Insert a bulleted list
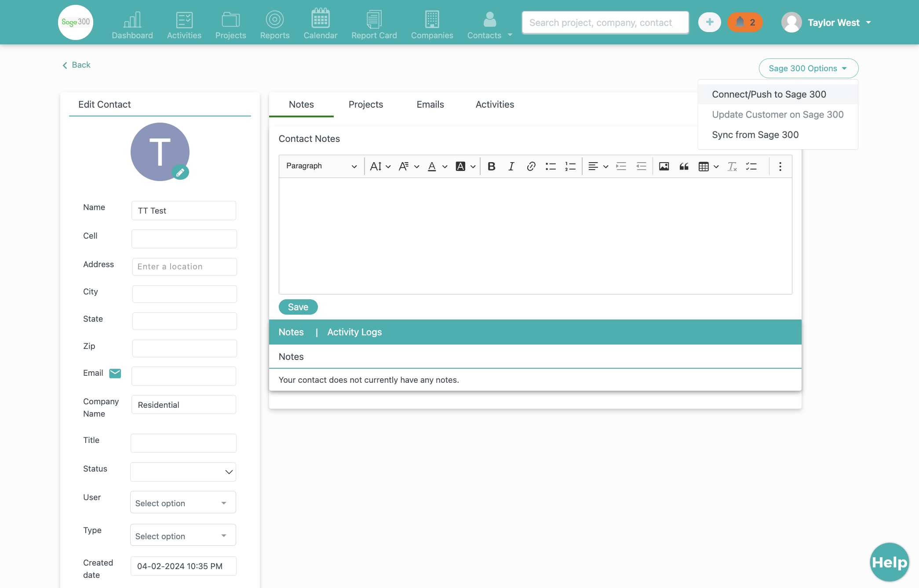Screen dimensions: 919x588 tap(551, 166)
